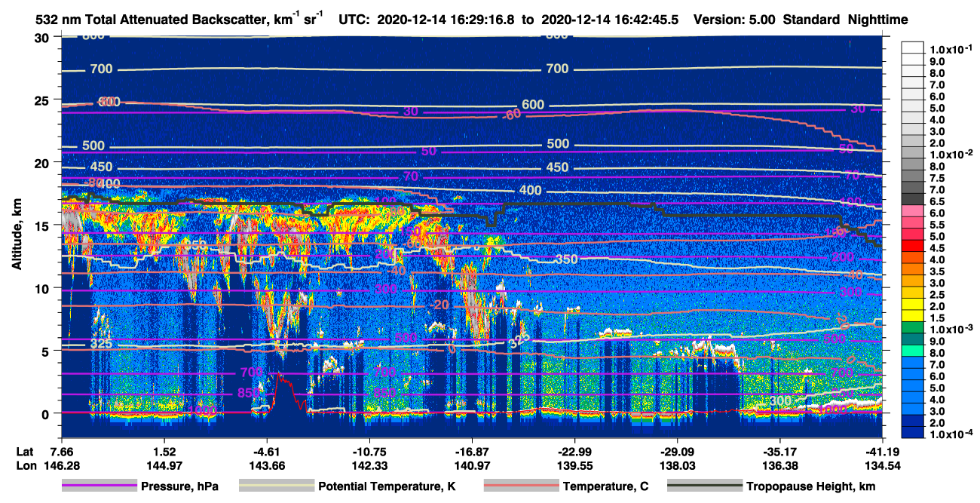
Task: Click the longitude value '139.55'
Action: point(575,465)
